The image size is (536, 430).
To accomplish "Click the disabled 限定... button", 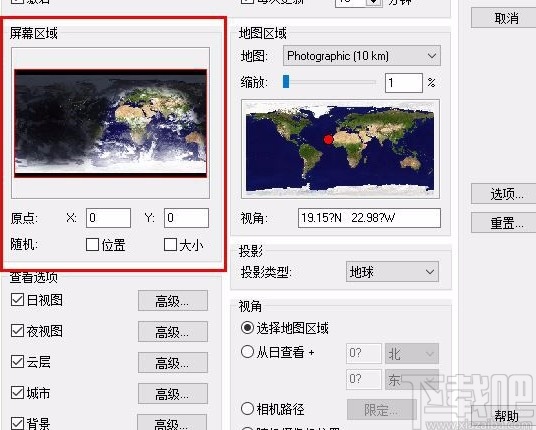I will click(381, 409).
